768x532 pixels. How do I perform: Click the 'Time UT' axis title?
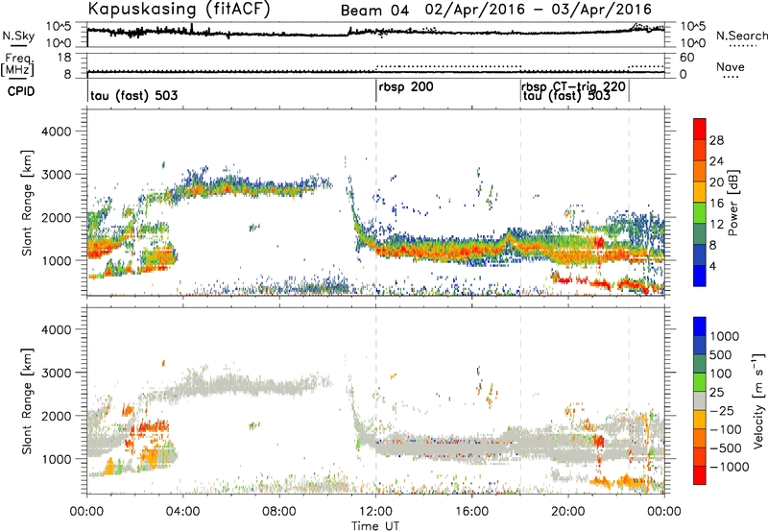point(375,526)
